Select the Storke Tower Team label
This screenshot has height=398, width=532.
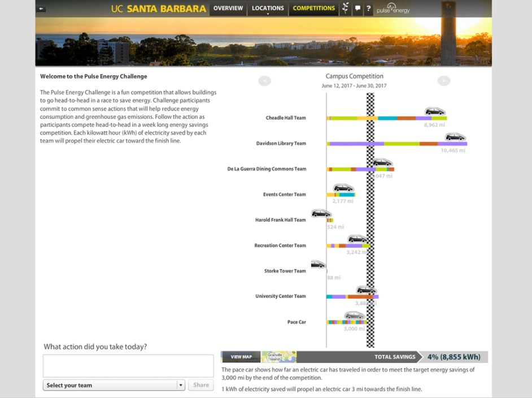click(x=285, y=271)
